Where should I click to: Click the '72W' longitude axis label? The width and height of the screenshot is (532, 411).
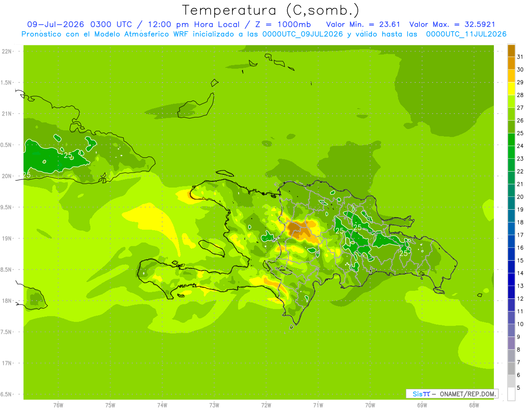(x=266, y=405)
